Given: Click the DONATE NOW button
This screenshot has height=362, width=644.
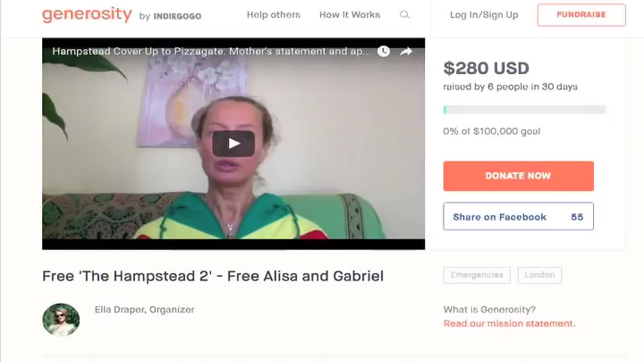Looking at the screenshot, I should (x=518, y=176).
